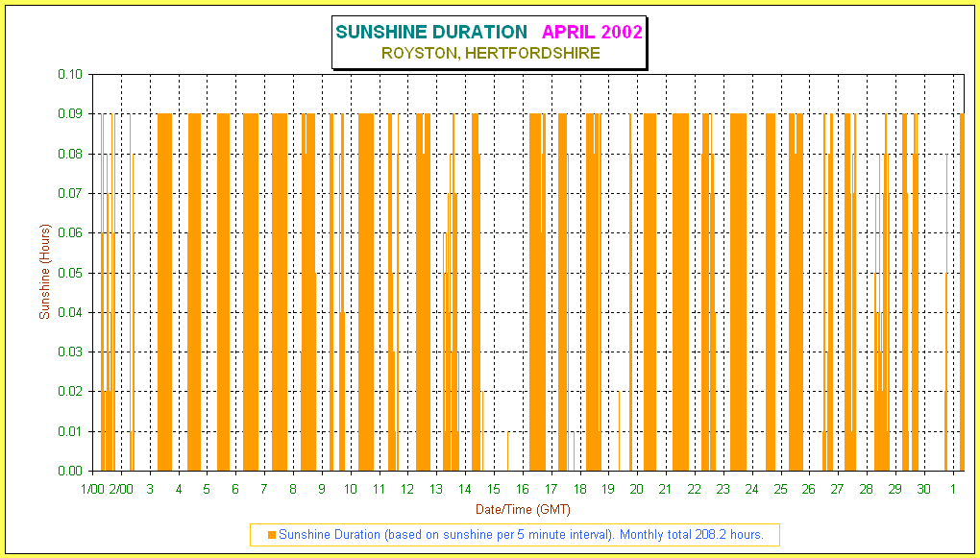The width and height of the screenshot is (980, 558).
Task: Click the orange sunshine bar for April 3
Action: click(x=164, y=292)
